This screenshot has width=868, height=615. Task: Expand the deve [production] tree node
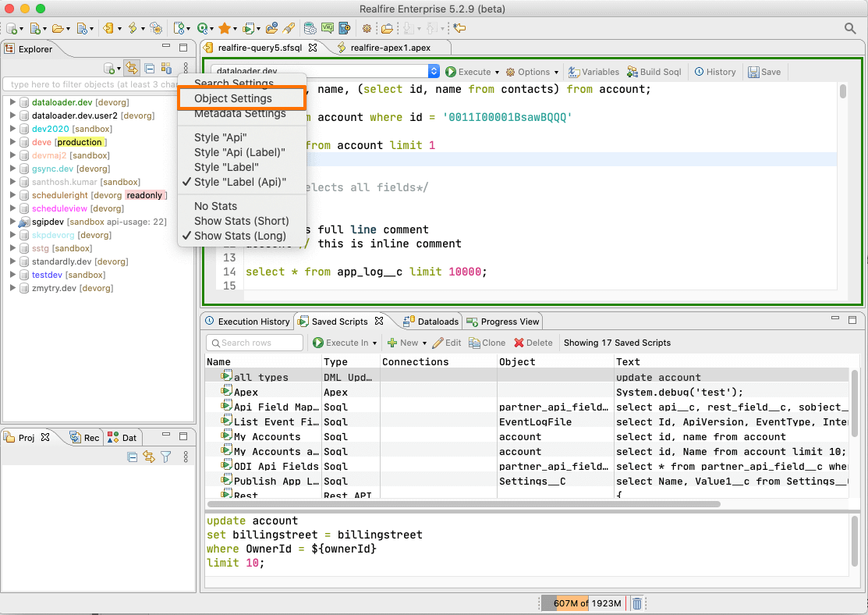click(12, 142)
